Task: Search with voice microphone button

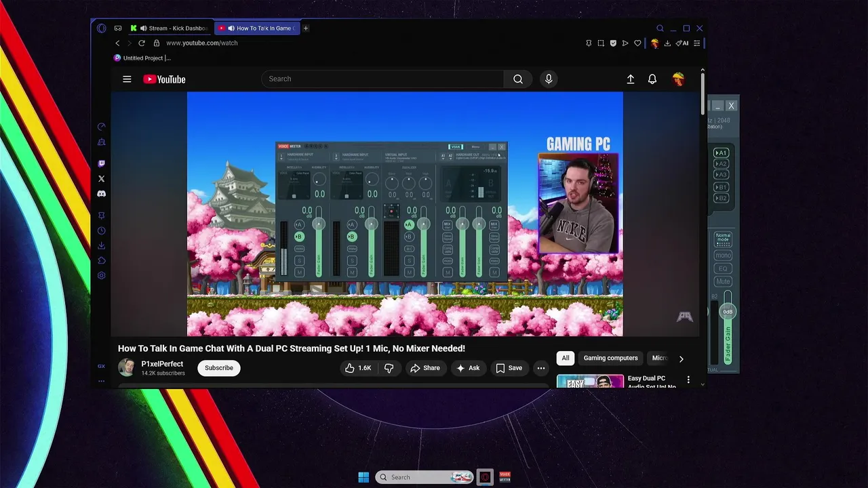Action: (549, 79)
